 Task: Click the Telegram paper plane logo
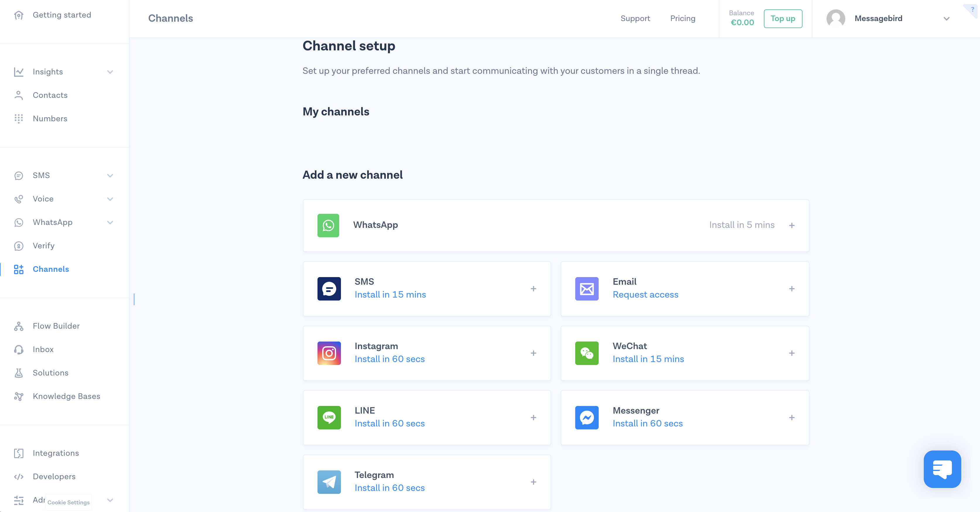[x=329, y=482]
